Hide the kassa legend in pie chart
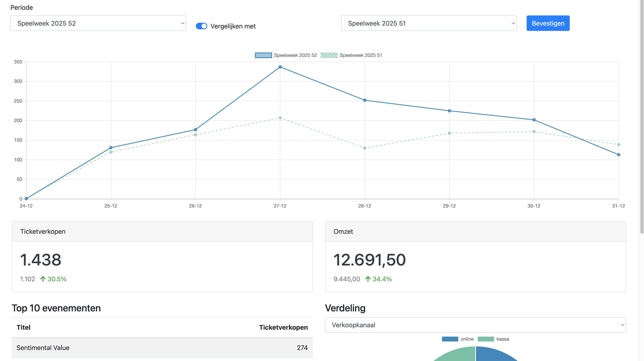The height and width of the screenshot is (361, 644). pos(486,339)
